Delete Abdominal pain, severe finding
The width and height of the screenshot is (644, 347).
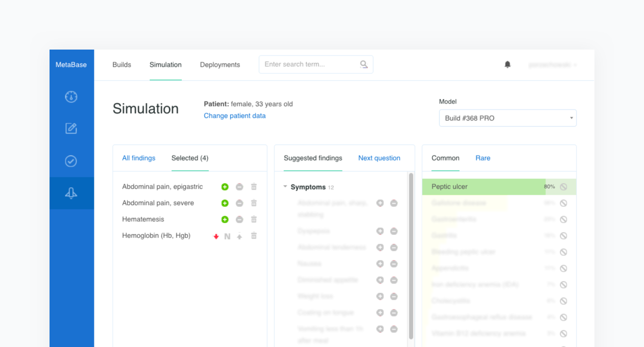click(254, 203)
